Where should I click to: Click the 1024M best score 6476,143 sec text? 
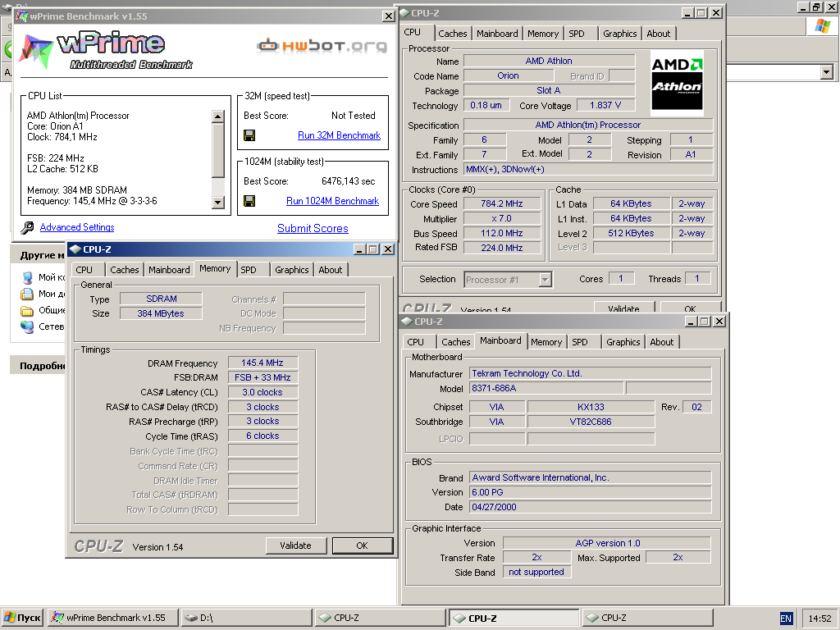pos(348,181)
